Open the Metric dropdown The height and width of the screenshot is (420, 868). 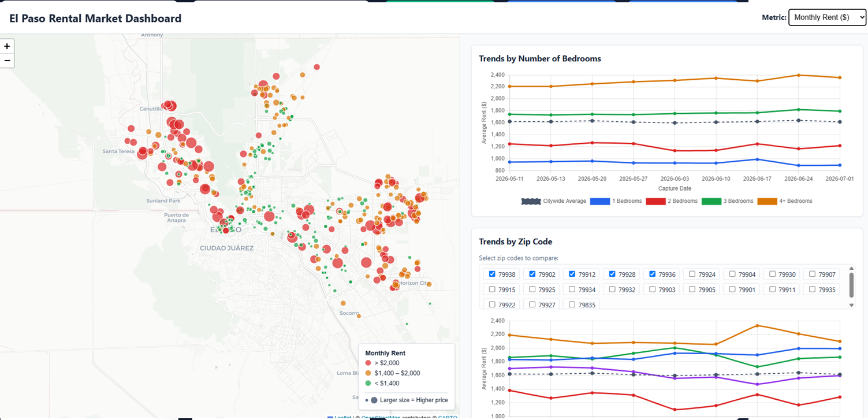pos(827,17)
